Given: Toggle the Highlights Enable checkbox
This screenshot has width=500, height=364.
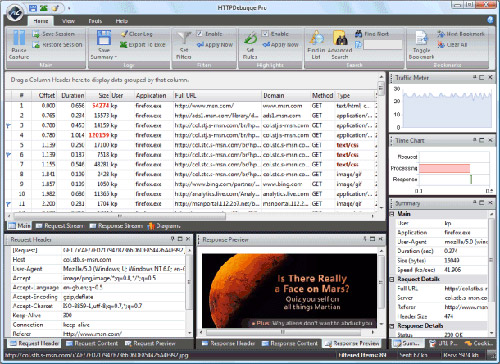Looking at the screenshot, I should [265, 33].
